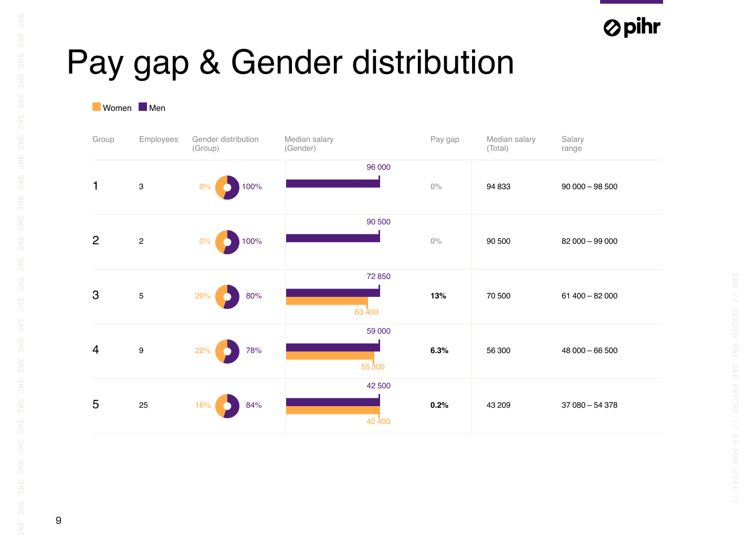Click the Group 5 gender donut chart
This screenshot has height=538, width=756.
(x=227, y=406)
